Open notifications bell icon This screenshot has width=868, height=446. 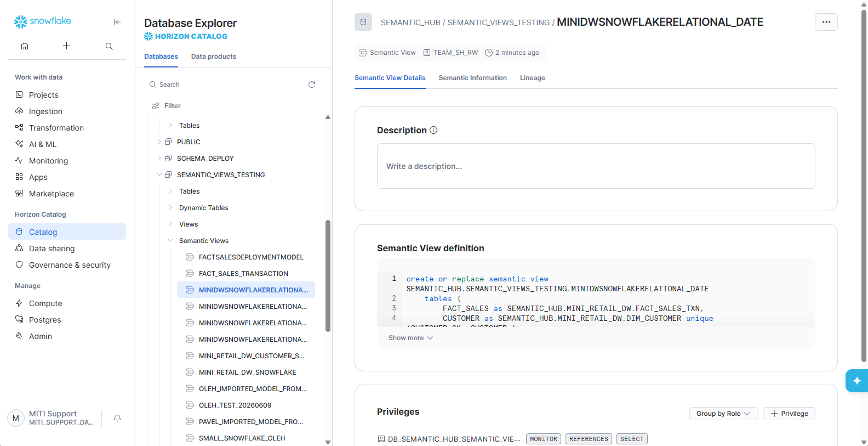tap(117, 418)
